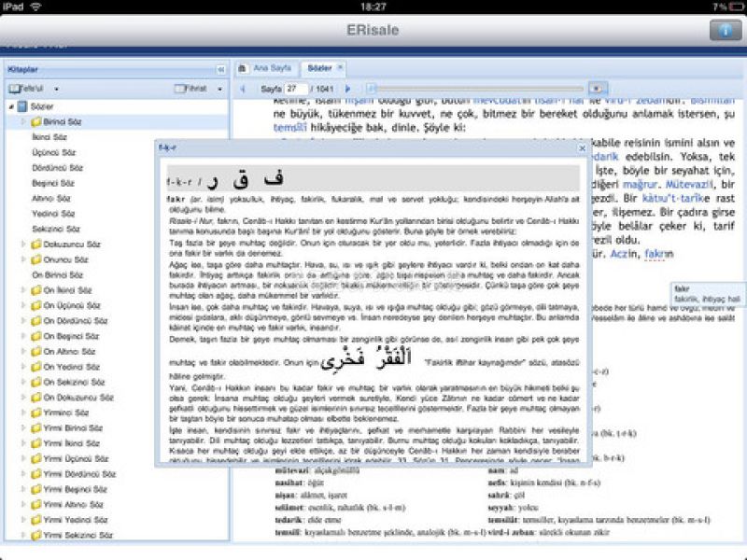The image size is (747, 560).
Task: Click the folder icon of Yirmi Dördüncü Söz
Action: [35, 474]
